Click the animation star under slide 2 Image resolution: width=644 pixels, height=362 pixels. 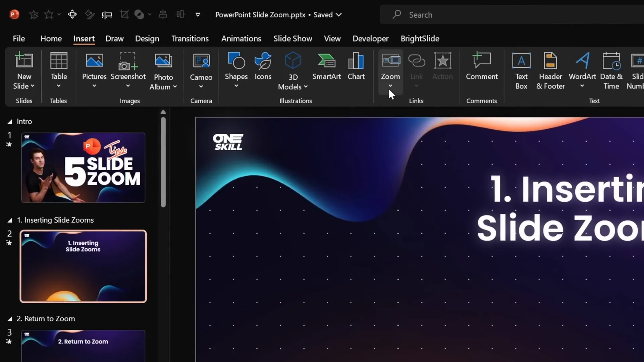(9, 243)
